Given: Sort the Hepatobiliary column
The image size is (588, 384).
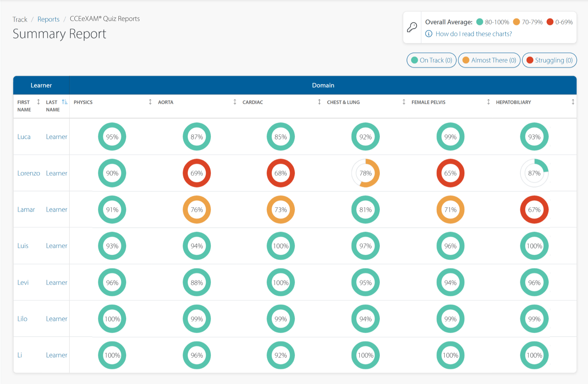Looking at the screenshot, I should [573, 102].
